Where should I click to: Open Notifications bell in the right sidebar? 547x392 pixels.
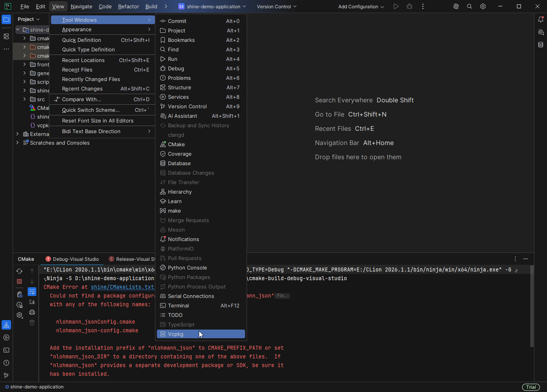coord(541,19)
